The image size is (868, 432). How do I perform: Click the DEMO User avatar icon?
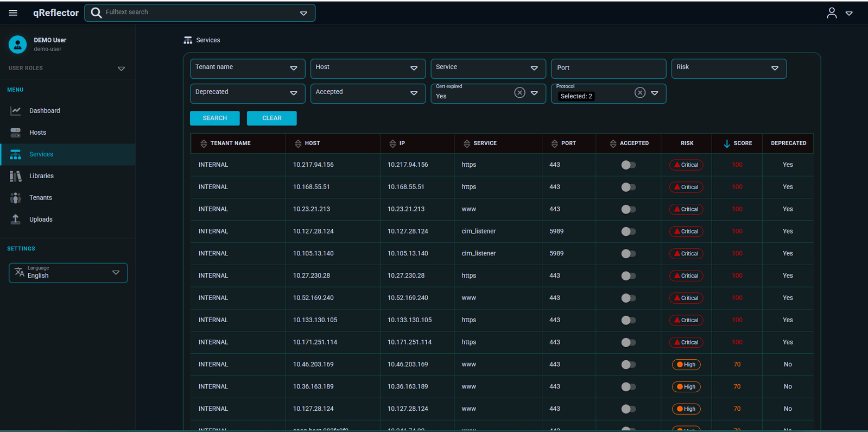pos(17,45)
